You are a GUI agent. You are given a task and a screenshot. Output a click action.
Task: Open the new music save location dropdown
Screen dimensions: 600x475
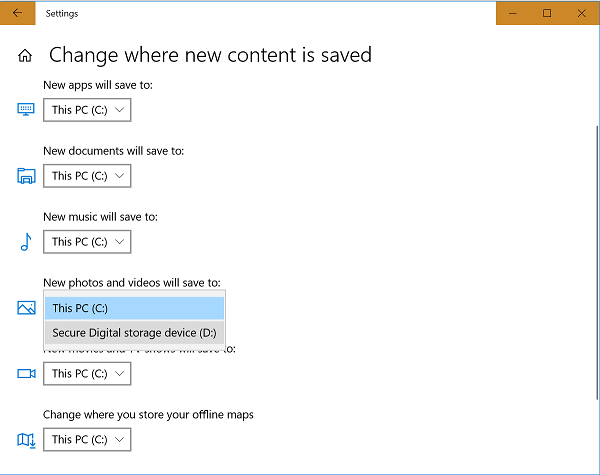(87, 242)
